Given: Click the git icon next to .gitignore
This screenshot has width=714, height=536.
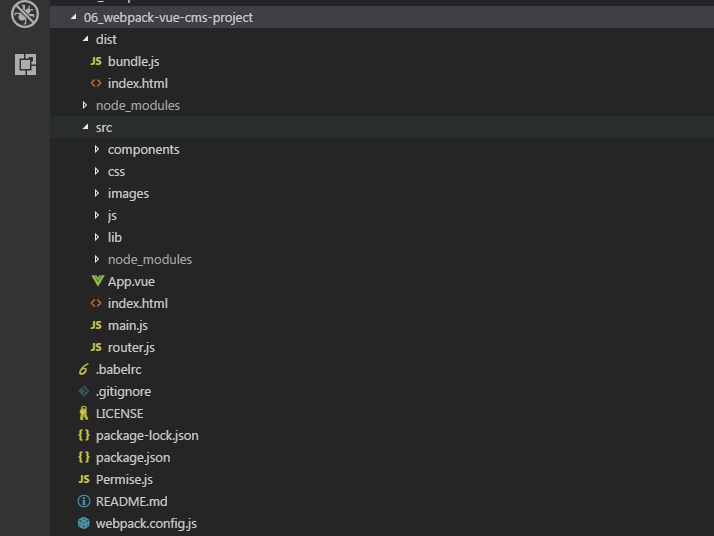Looking at the screenshot, I should coord(84,391).
